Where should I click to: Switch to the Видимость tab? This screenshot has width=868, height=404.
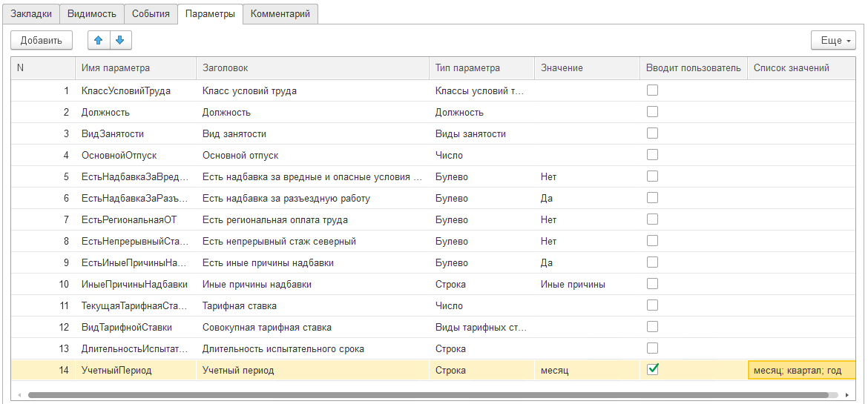tap(91, 14)
